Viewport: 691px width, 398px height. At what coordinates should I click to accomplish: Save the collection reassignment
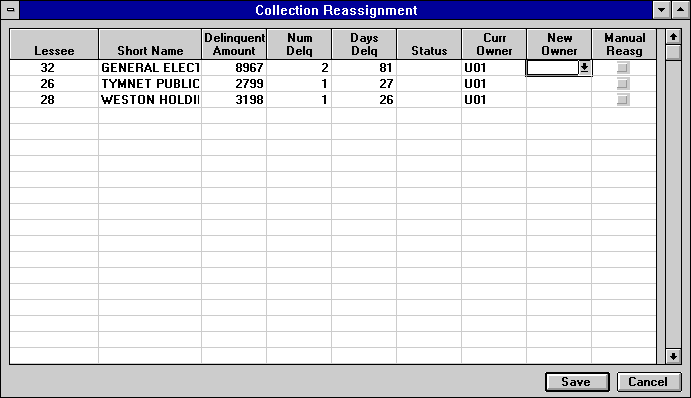[577, 382]
